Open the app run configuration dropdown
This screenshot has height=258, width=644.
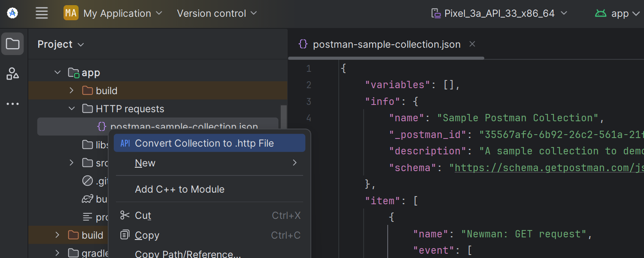[x=617, y=13]
